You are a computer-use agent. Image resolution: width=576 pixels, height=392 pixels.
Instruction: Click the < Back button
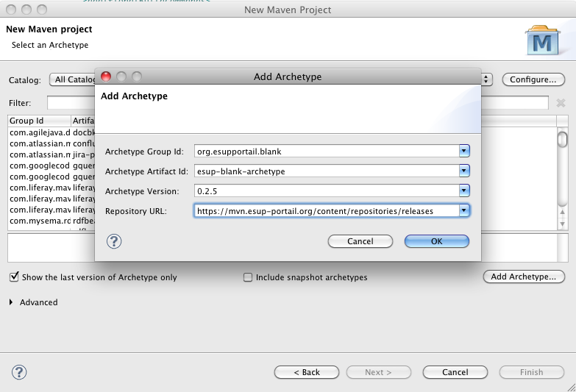tap(306, 372)
